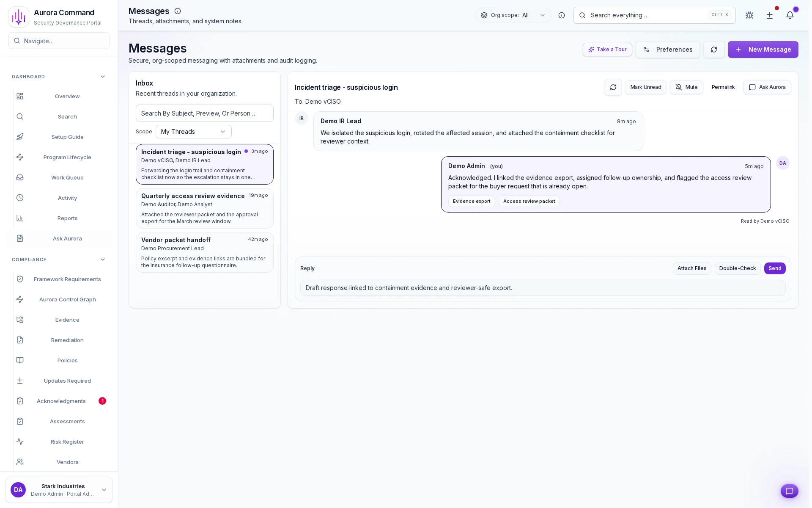Open the notifications bell
The image size is (812, 508).
pyautogui.click(x=790, y=15)
